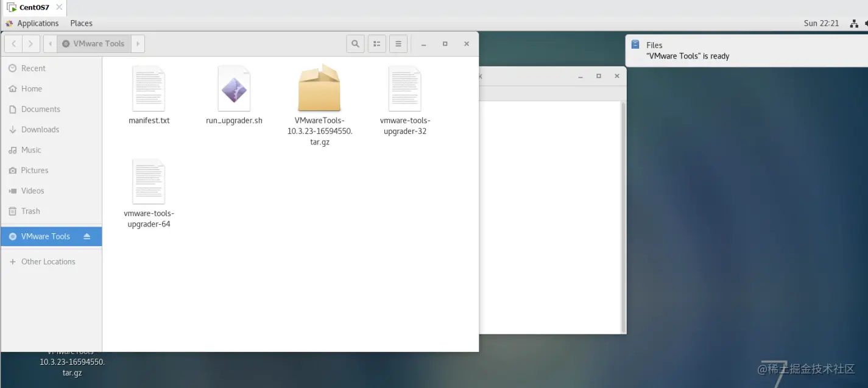Open Downloads in sidebar
This screenshot has height=388, width=868.
point(51,130)
